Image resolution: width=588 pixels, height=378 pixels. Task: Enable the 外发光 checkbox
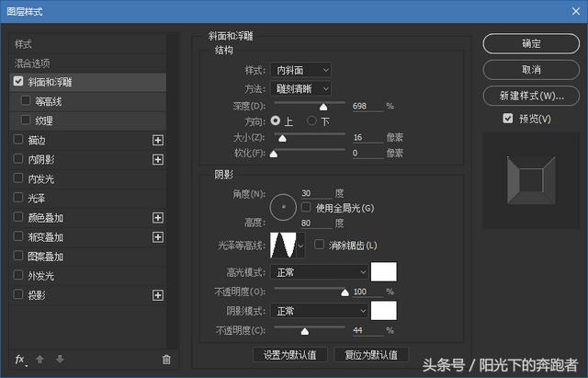[x=18, y=275]
